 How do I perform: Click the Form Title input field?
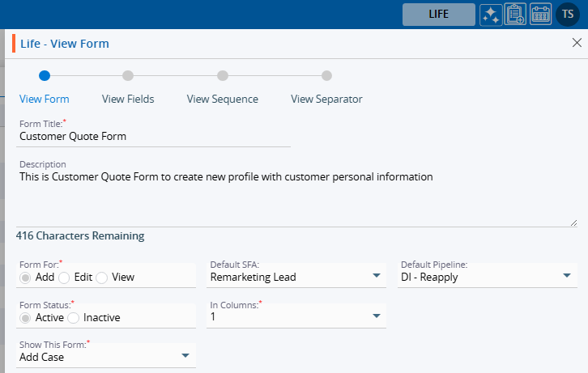(154, 137)
